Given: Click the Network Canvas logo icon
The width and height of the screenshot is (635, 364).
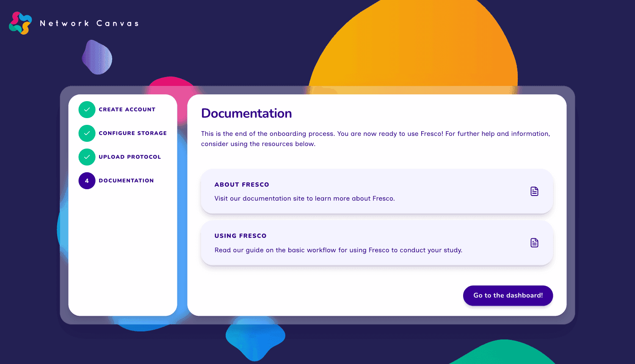Looking at the screenshot, I should [20, 23].
